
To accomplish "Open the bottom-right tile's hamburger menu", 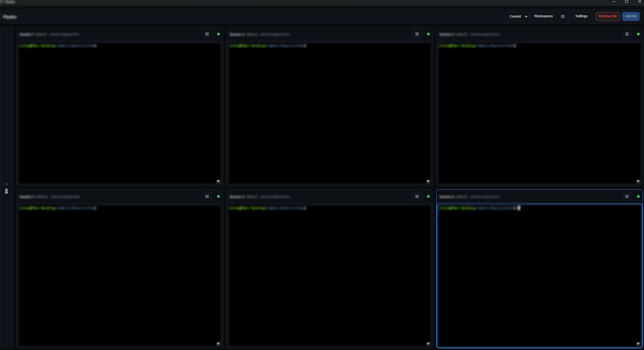I will (x=627, y=196).
